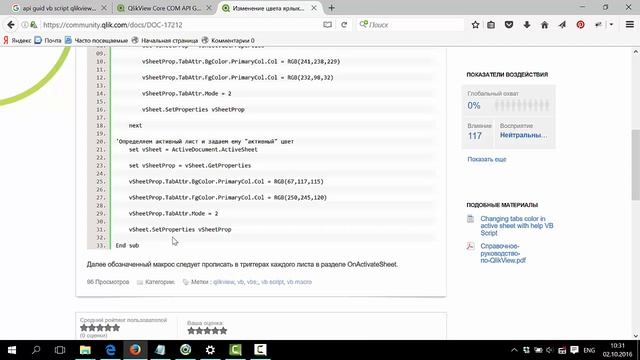Click the page vertical scrollbar thumb

click(636, 165)
